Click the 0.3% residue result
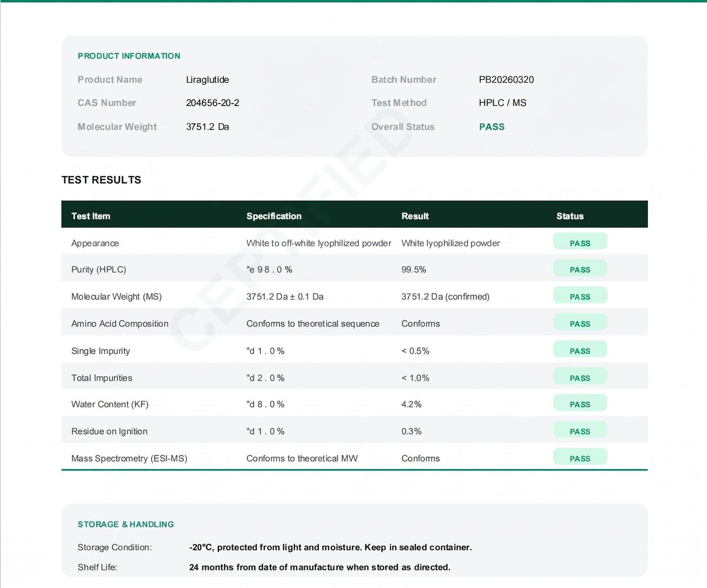 pos(411,431)
